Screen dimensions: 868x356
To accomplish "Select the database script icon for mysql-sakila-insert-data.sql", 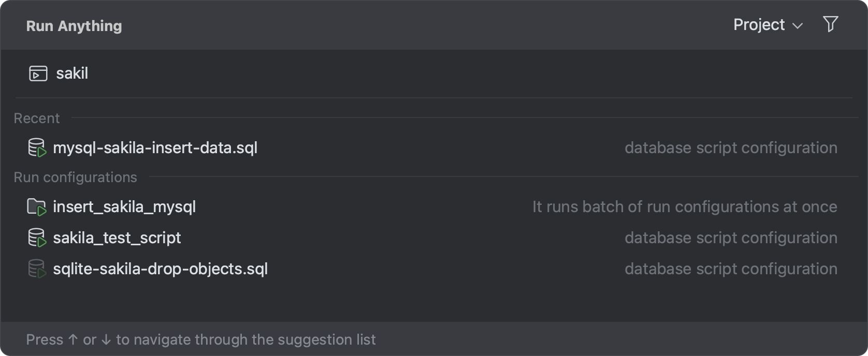I will point(37,147).
